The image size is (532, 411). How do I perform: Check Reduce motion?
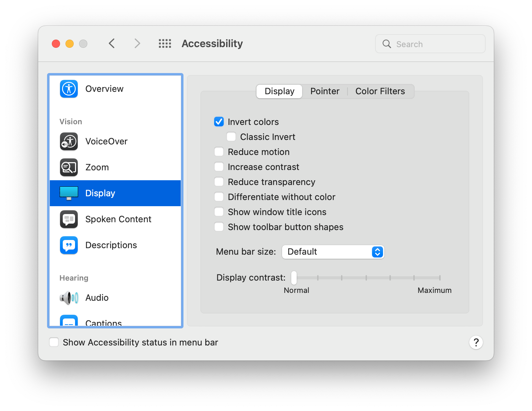pos(219,152)
